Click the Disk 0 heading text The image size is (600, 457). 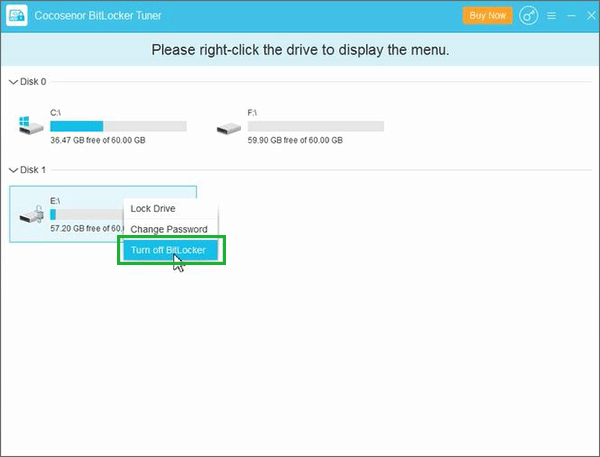pos(33,82)
